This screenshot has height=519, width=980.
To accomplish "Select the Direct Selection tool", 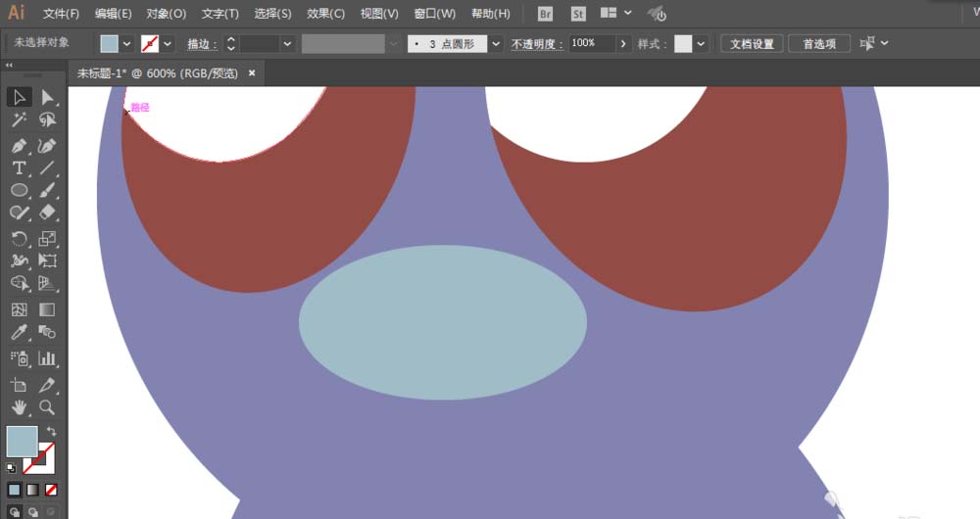I will (47, 97).
